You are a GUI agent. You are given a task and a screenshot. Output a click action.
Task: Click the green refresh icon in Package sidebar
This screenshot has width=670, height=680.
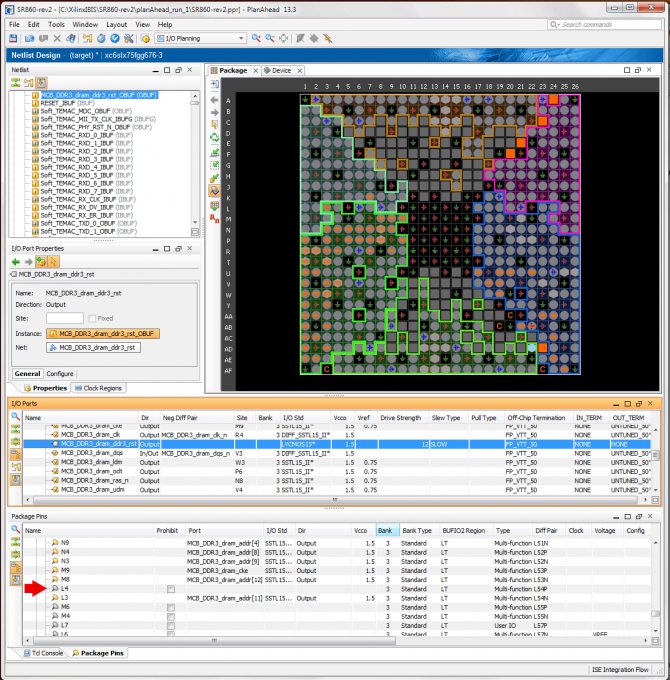pos(214,138)
